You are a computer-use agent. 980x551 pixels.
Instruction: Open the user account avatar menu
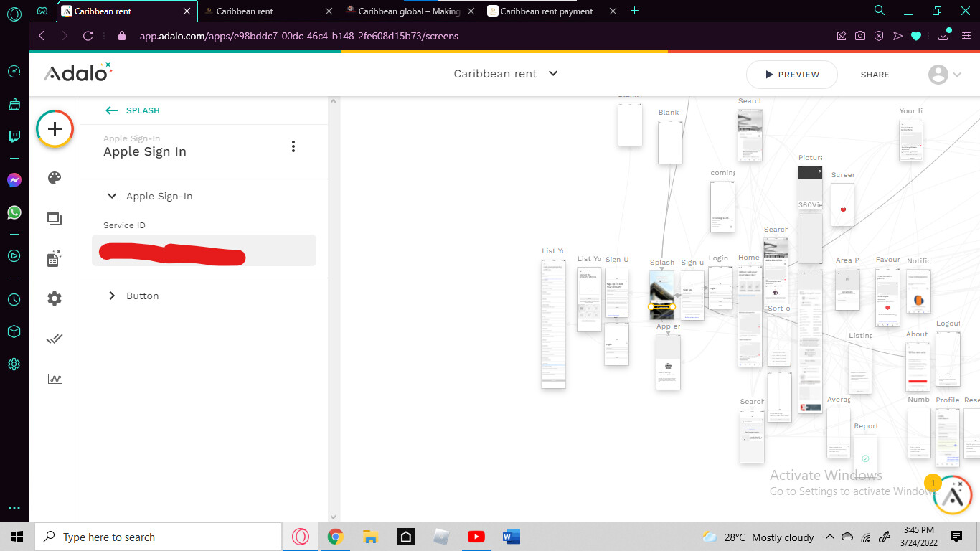[944, 75]
